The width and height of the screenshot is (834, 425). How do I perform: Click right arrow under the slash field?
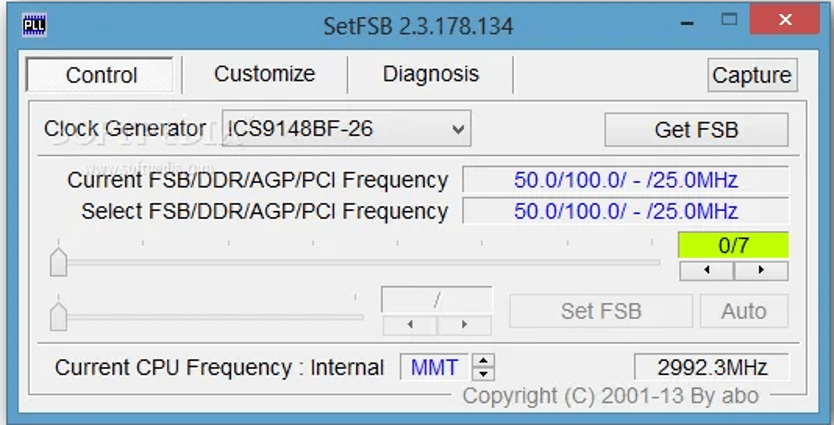coord(465,325)
